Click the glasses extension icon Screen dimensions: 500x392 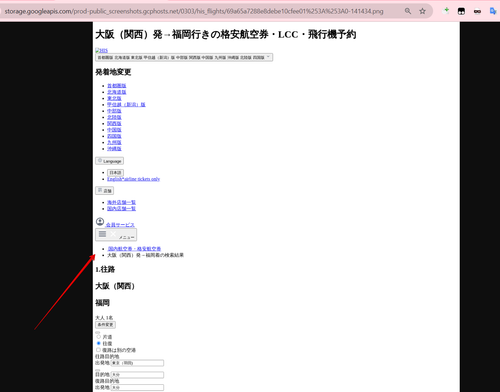click(477, 11)
